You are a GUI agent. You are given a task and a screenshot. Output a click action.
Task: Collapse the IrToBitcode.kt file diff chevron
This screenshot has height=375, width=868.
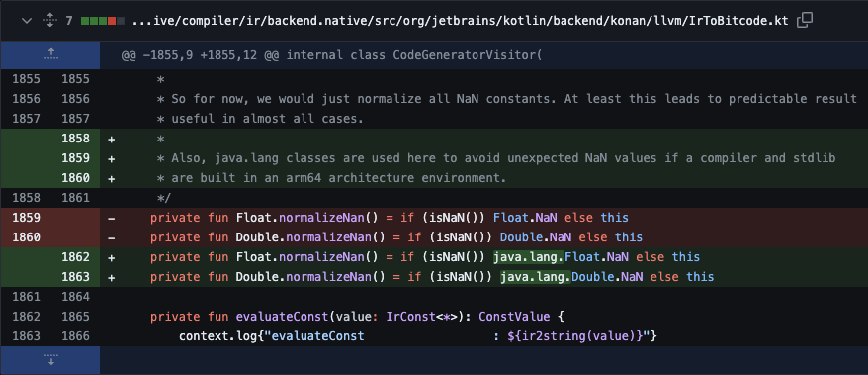[26, 21]
